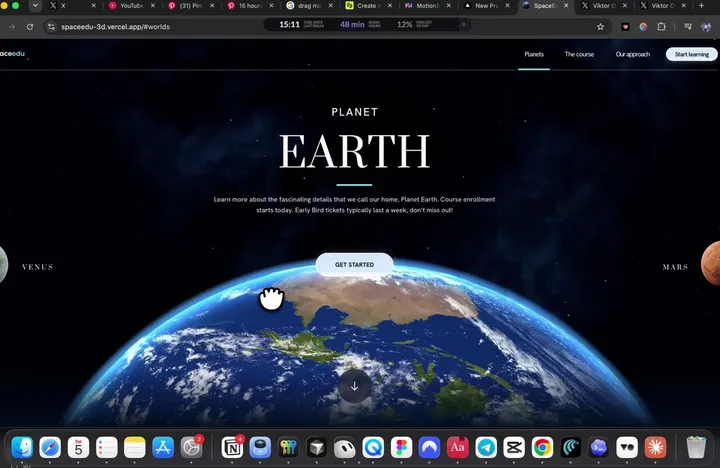Click the GET STARTED button

354,265
